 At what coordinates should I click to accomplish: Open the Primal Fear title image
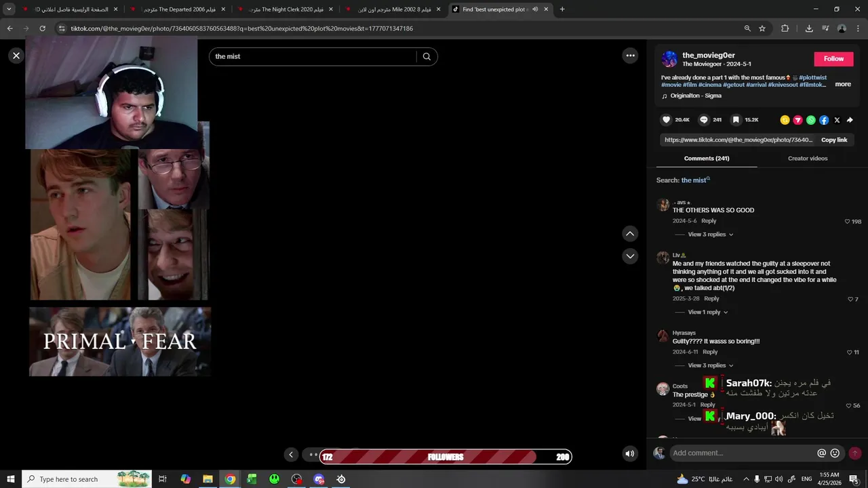(120, 342)
